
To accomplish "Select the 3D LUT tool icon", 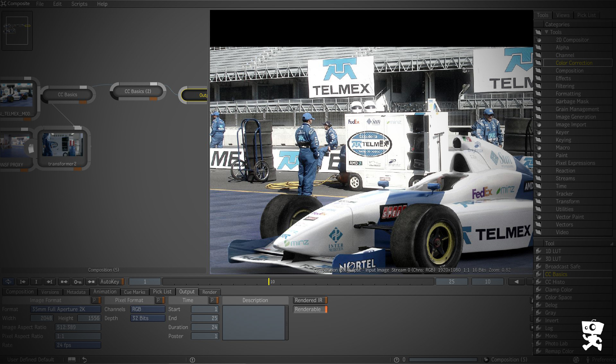I will pos(539,259).
